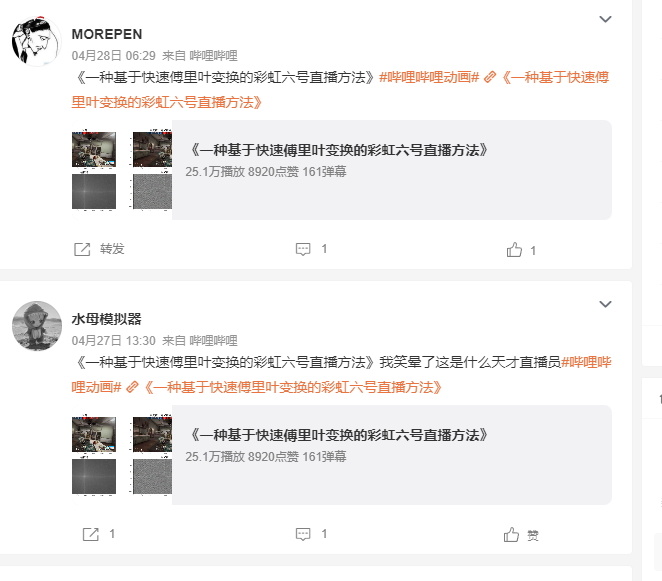
Task: Expand options chevron on MOREPEN's post
Action: pyautogui.click(x=605, y=19)
